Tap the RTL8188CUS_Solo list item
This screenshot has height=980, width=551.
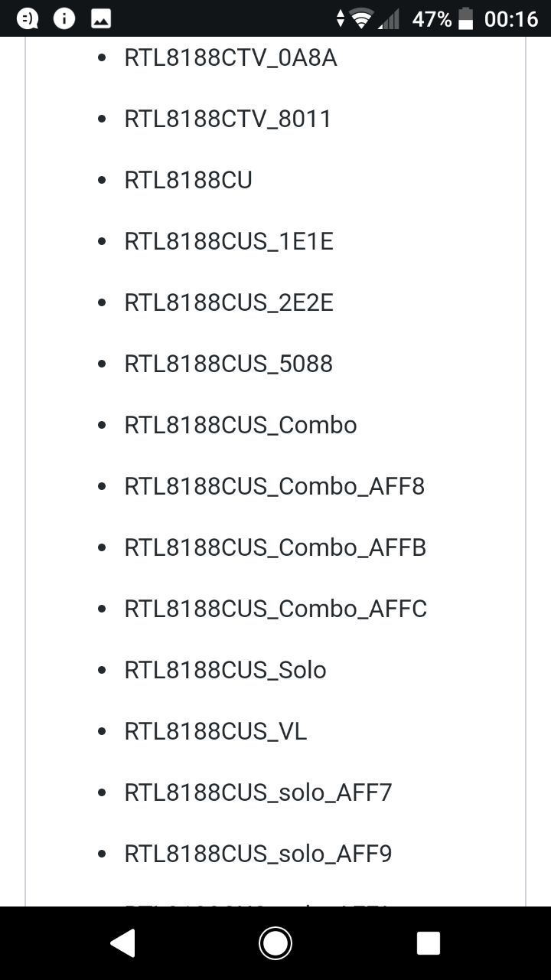[x=225, y=670]
